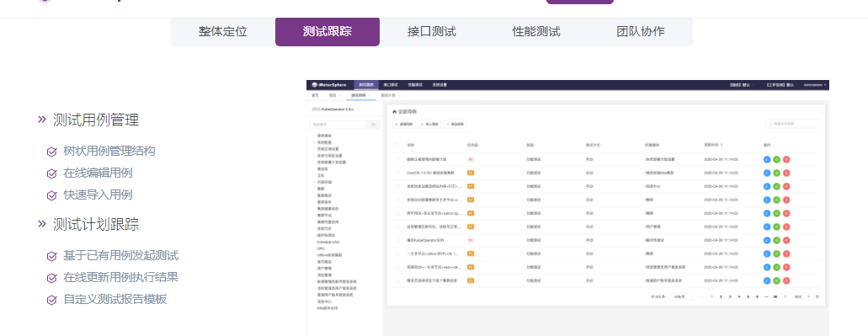
Task: Click 系统设置 in the embedded app top menu
Action: tap(439, 85)
